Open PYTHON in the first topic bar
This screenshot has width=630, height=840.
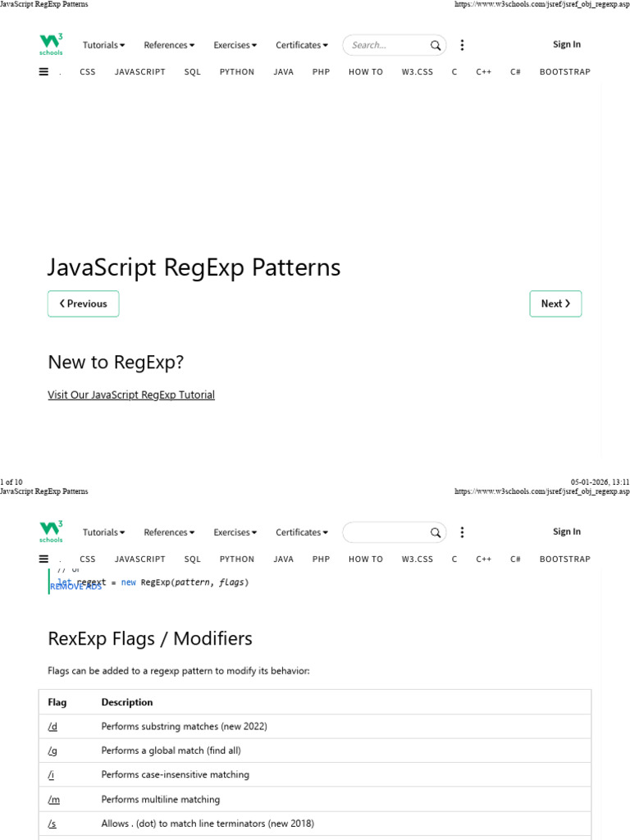(237, 72)
